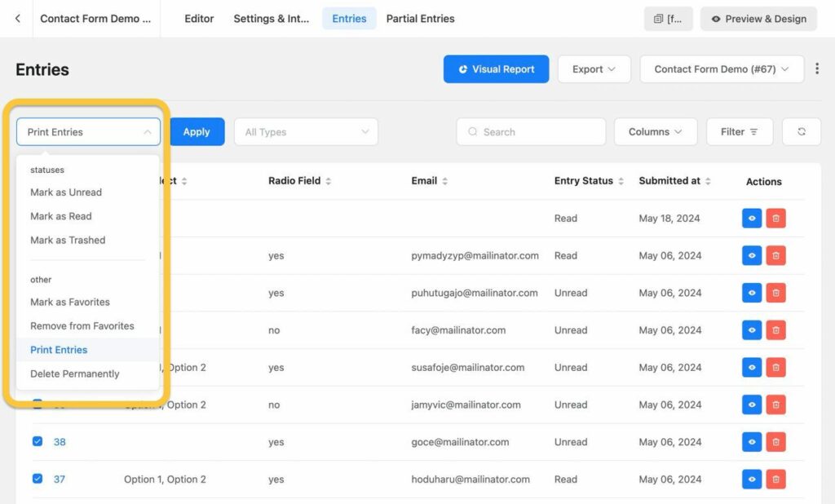Viewport: 835px width, 504px height.
Task: View the jamyvic@mailinator.com entry
Action: pyautogui.click(x=751, y=405)
